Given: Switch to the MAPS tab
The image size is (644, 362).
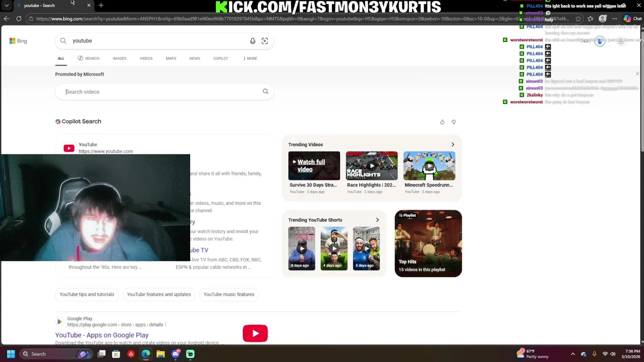Looking at the screenshot, I should [171, 58].
